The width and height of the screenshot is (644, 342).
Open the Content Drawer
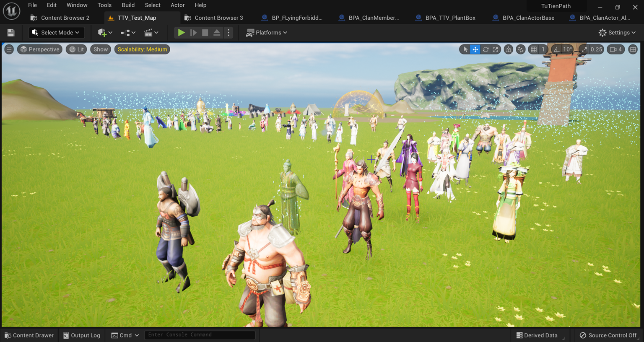pos(29,335)
